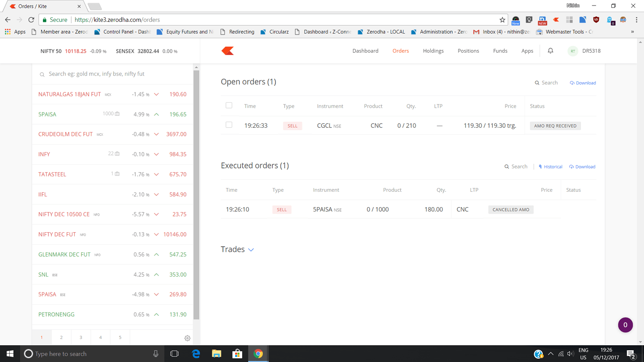Tick the checkbox for the CGCL order

click(229, 125)
